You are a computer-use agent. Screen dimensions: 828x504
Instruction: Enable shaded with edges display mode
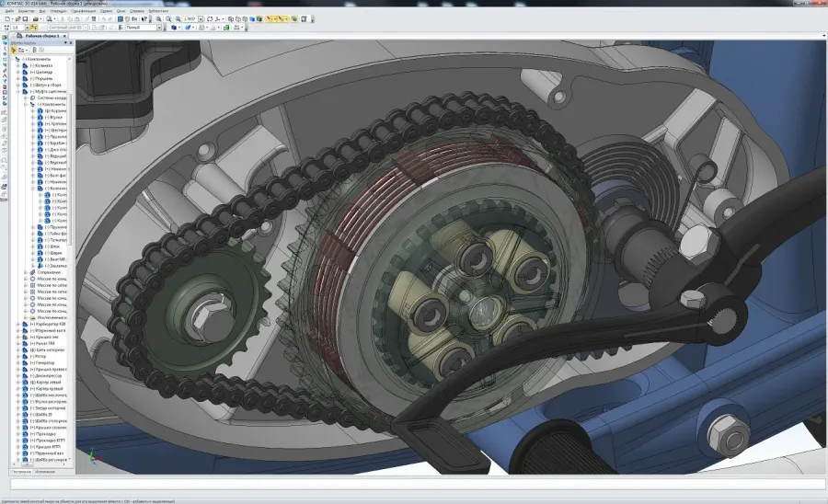coord(259,19)
